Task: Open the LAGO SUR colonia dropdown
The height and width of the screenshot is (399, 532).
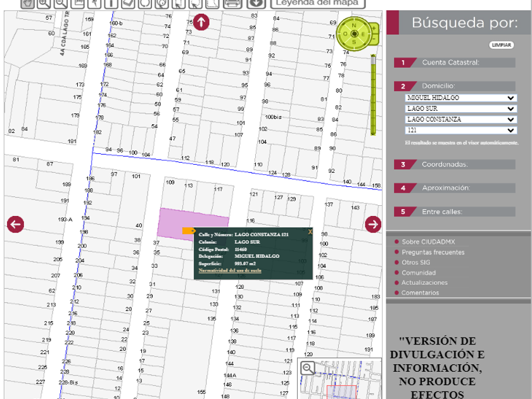Action: (x=461, y=109)
